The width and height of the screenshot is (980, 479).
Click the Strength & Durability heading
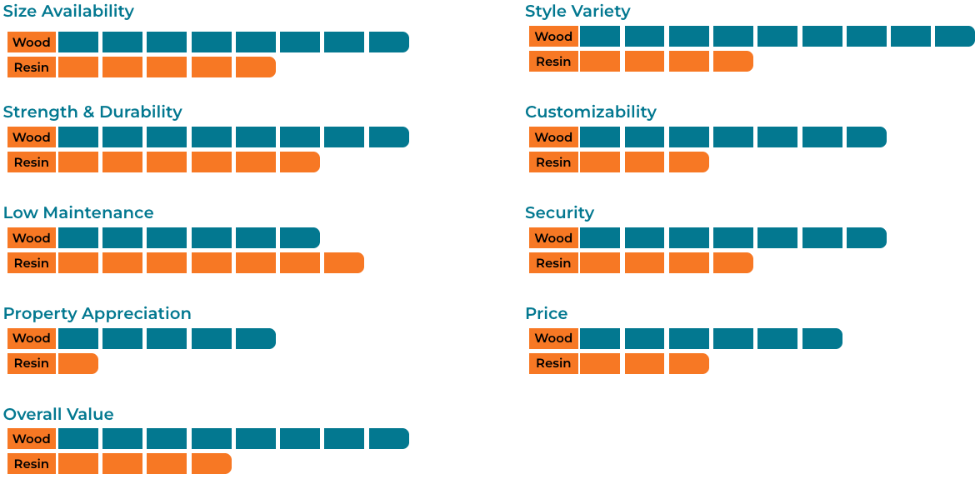[92, 112]
